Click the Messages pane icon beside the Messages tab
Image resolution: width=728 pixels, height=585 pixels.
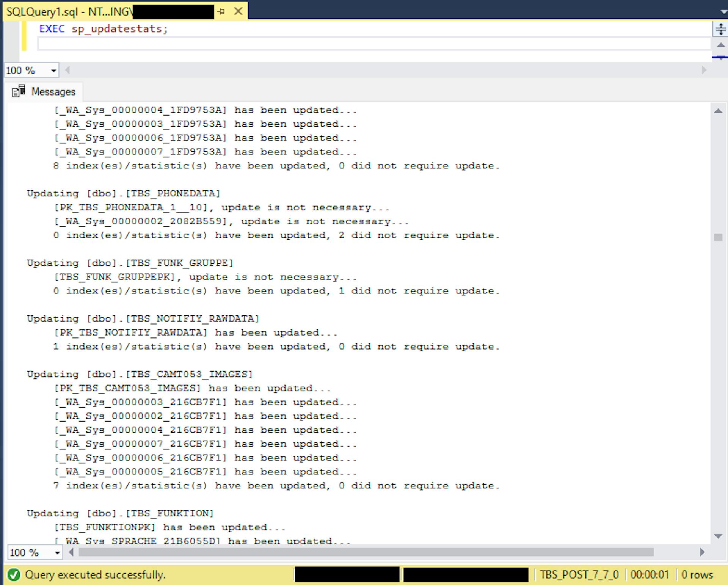point(18,91)
